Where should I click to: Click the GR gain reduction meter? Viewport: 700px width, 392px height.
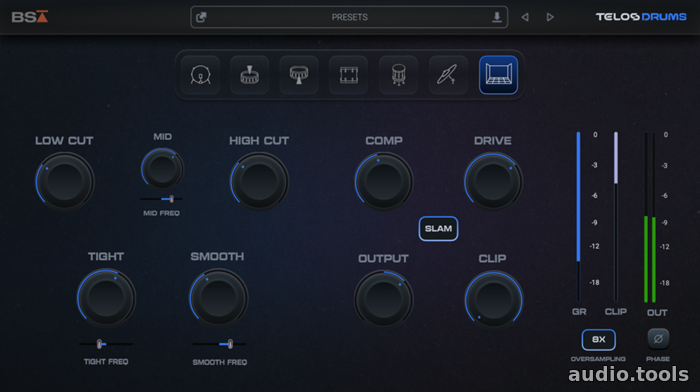579,217
